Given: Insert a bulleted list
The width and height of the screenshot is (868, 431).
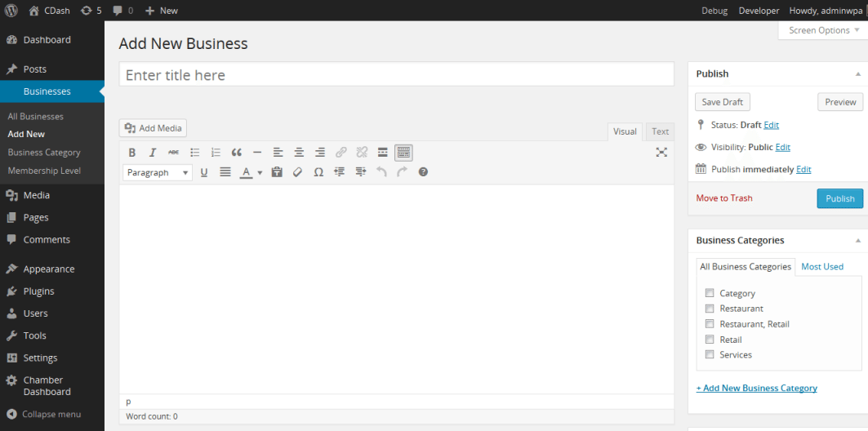Looking at the screenshot, I should point(195,153).
